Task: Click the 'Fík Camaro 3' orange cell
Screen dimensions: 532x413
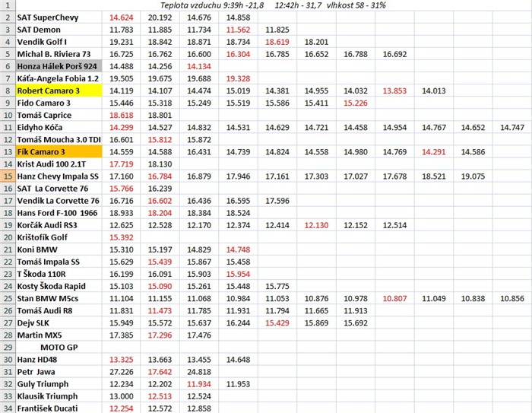Action: [x=59, y=152]
